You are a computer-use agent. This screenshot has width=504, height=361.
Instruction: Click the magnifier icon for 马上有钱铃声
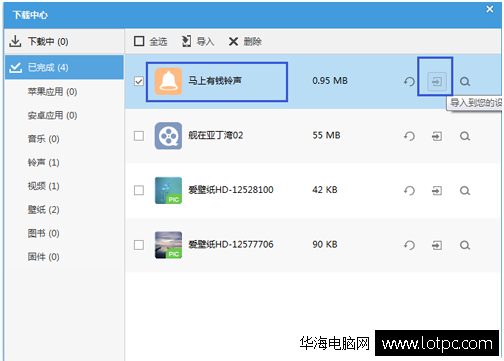pos(465,81)
